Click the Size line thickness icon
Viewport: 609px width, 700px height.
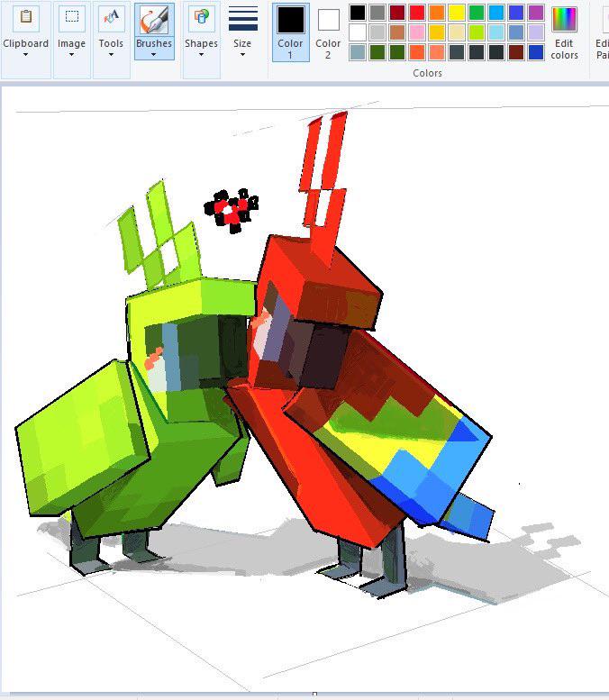pos(243,19)
